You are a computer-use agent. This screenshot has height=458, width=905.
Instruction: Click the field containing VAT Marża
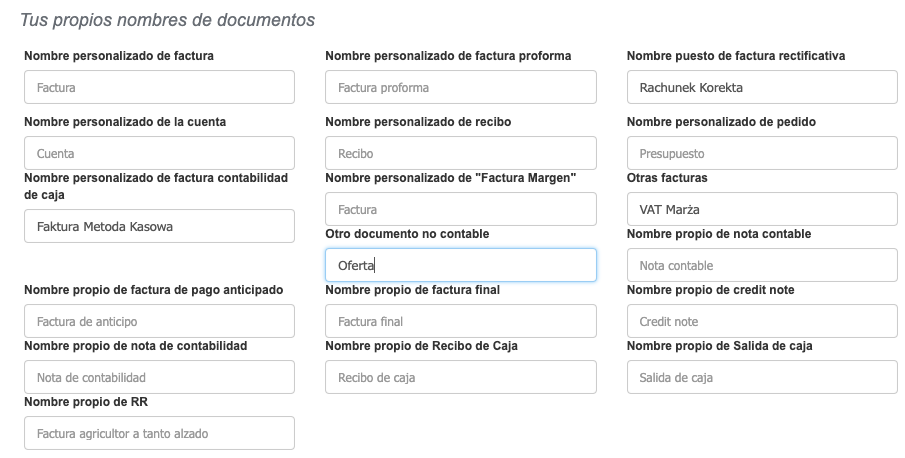click(x=761, y=209)
